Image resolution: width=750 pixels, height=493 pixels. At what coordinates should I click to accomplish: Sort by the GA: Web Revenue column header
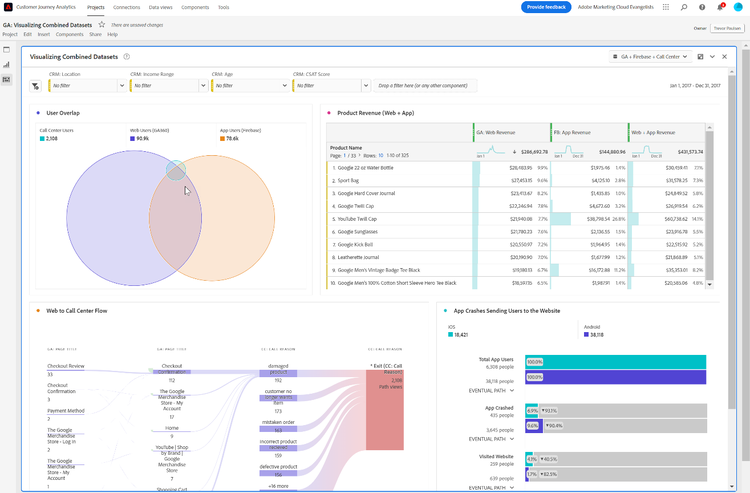(496, 132)
